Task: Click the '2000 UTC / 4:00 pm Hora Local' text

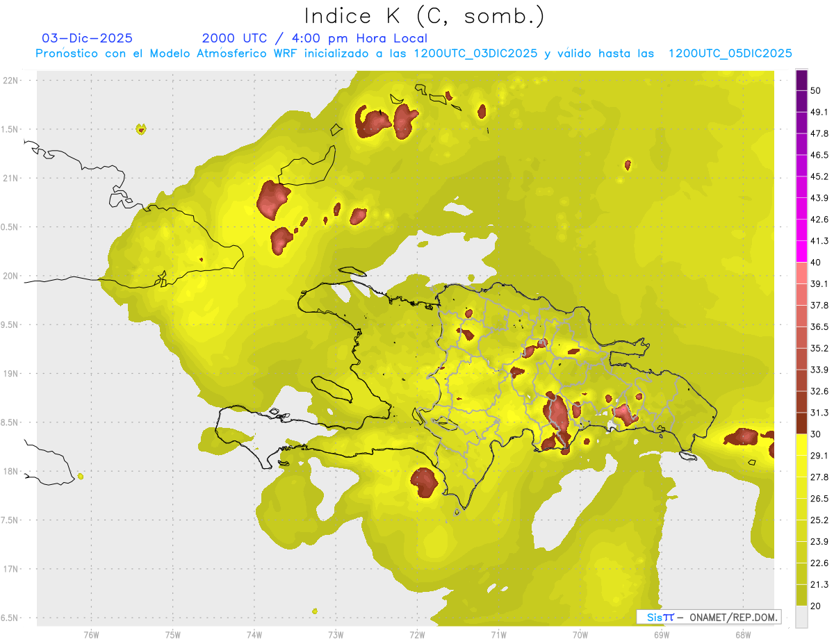Action: pos(314,38)
